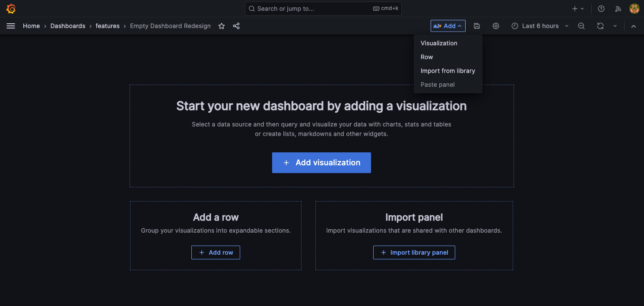The width and height of the screenshot is (644, 306).
Task: Open the Grafana home logo
Action: pyautogui.click(x=10, y=8)
